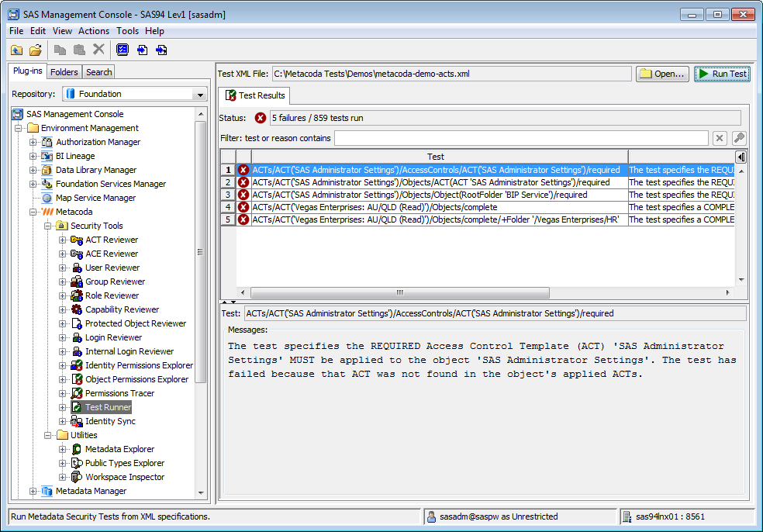This screenshot has height=532, width=763.
Task: Expand the Test Runner node
Action: [62, 407]
